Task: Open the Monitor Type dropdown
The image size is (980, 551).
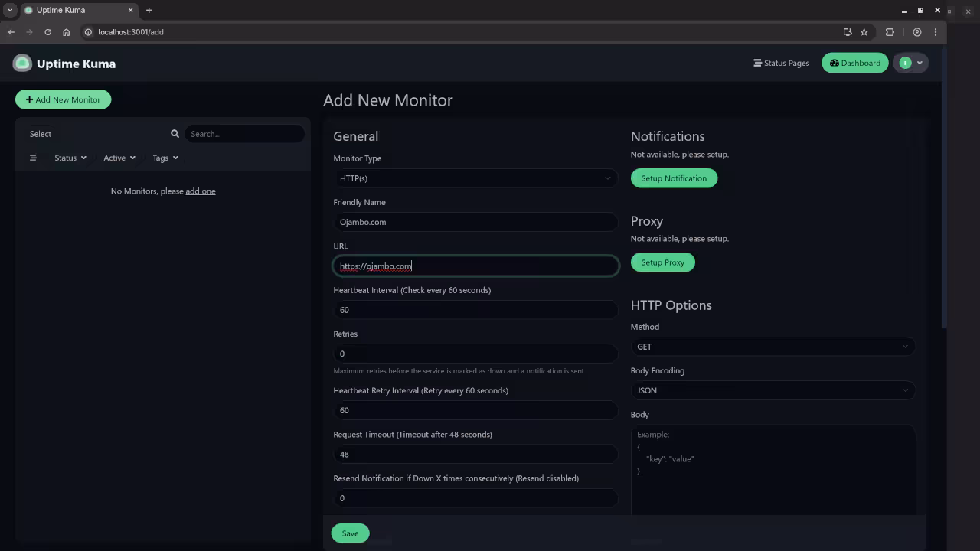Action: 475,178
